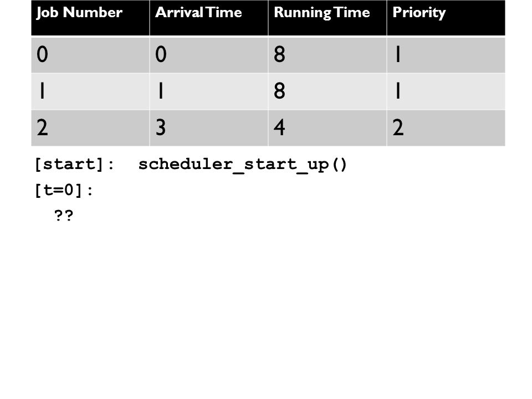The image size is (532, 399).
Task: Select arrival time 3 cell
Action: tap(209, 128)
